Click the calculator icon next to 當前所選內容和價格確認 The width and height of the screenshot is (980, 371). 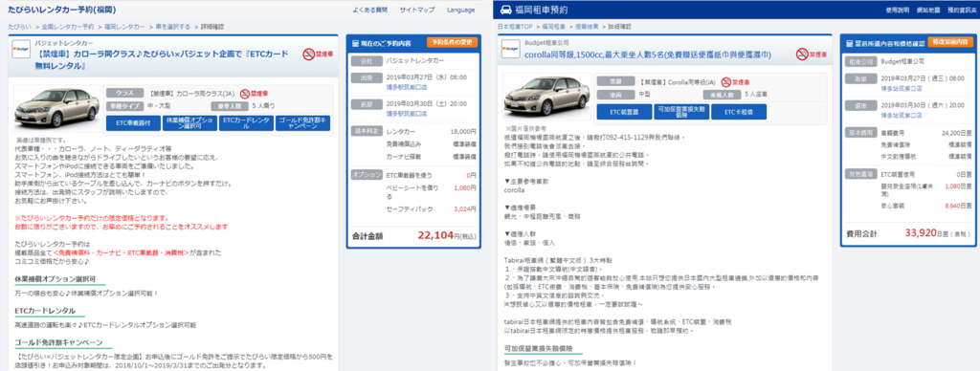[849, 43]
